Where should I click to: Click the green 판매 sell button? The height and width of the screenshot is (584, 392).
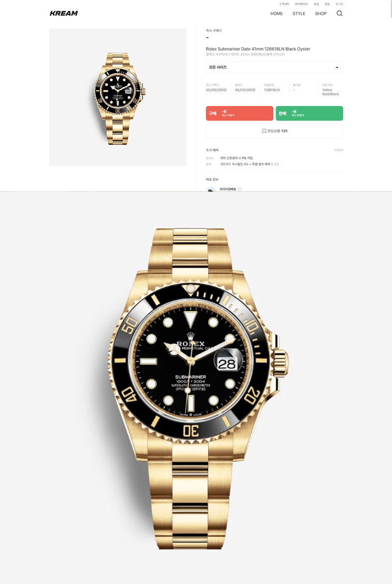[x=309, y=113]
